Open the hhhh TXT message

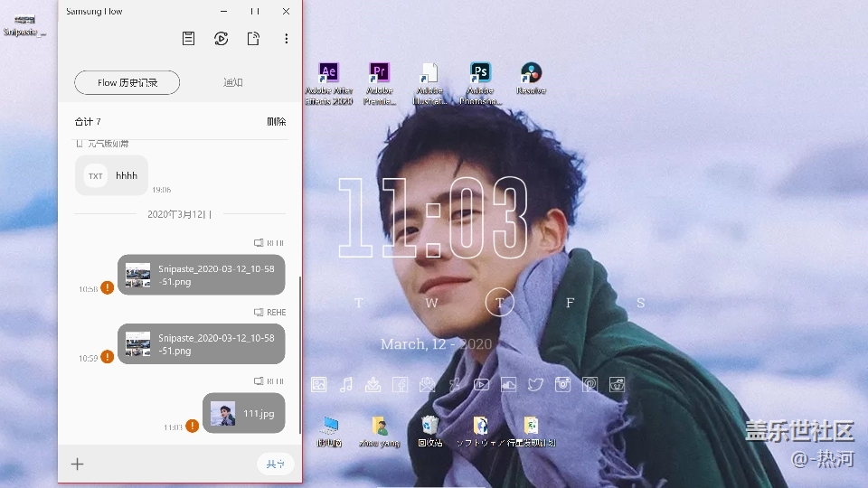click(111, 175)
